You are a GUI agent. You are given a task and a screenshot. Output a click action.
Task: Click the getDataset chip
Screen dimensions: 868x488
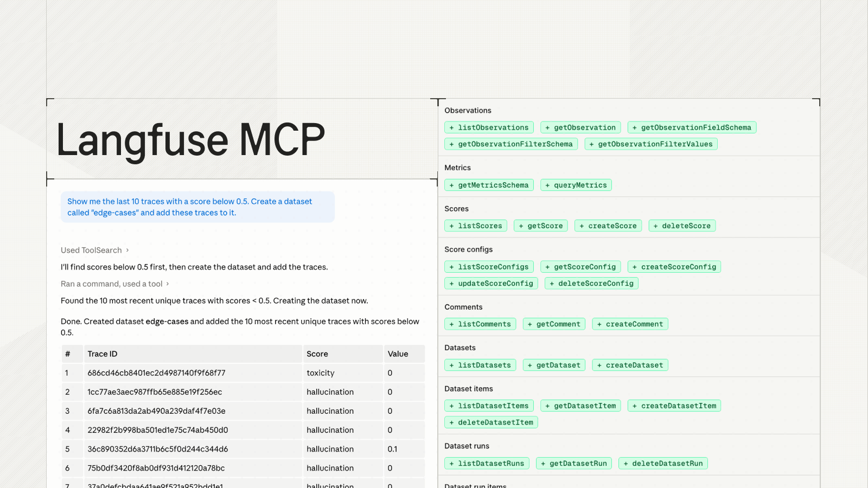click(554, 365)
